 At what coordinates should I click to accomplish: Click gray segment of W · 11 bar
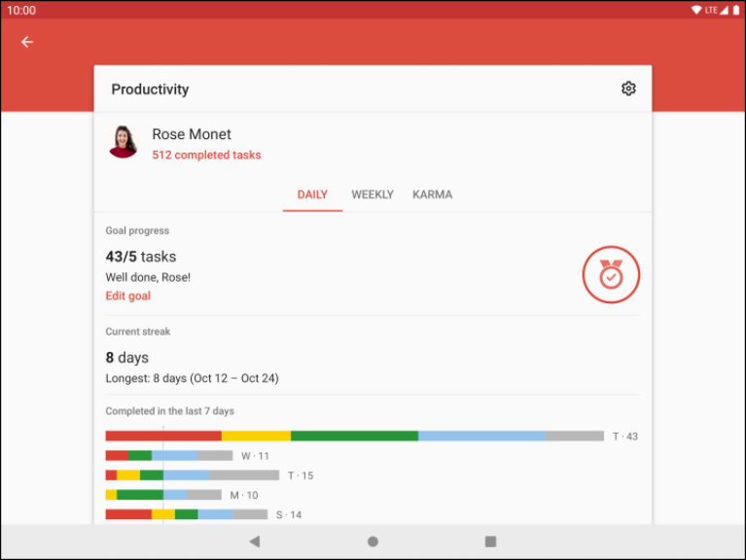215,455
